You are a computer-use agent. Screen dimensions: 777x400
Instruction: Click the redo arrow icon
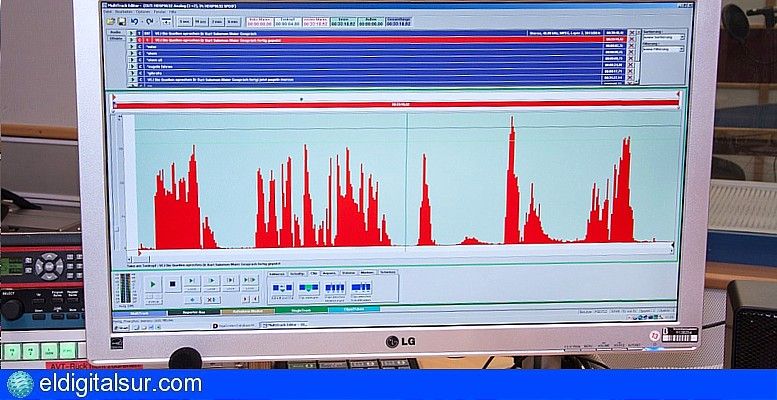coord(150,22)
